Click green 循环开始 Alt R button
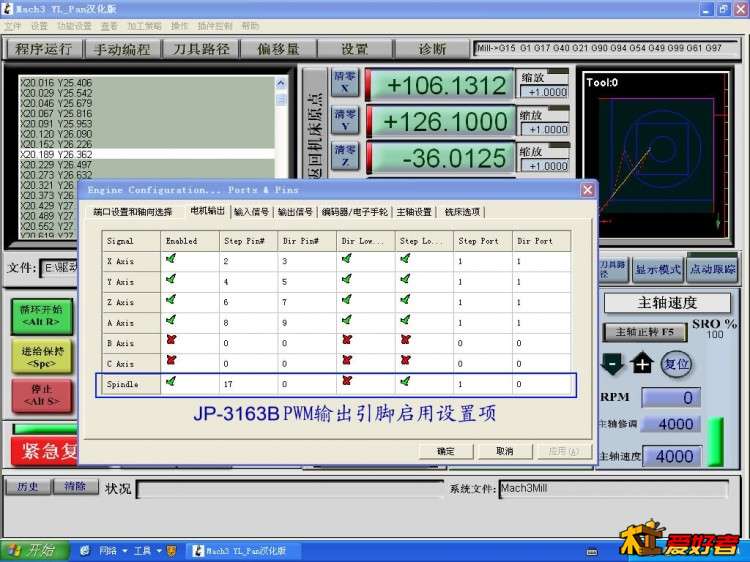 click(42, 316)
